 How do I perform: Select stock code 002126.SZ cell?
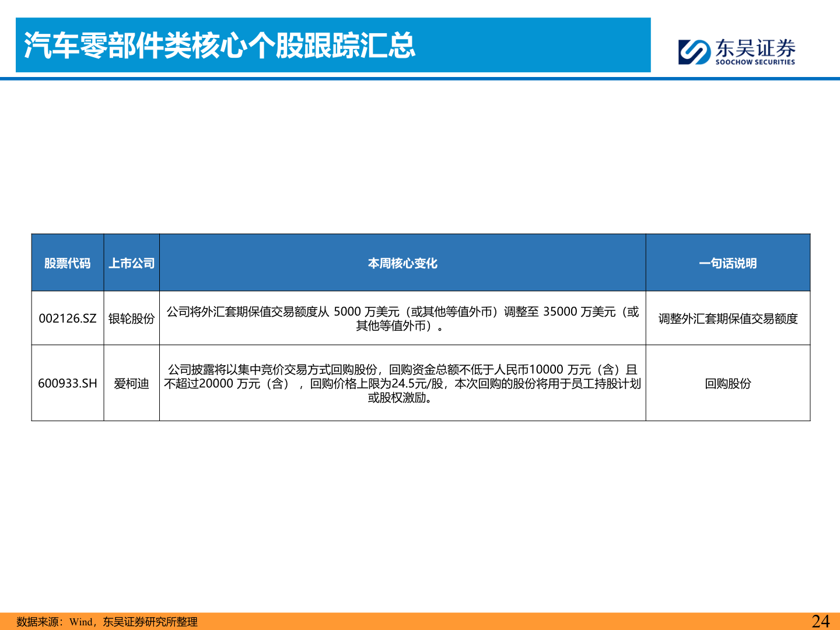click(68, 318)
